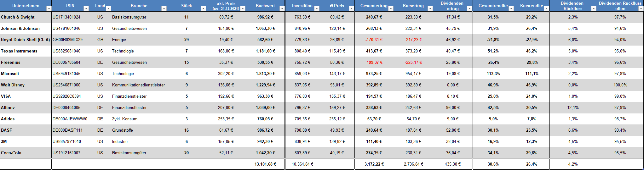Click ISIN cell GB00B03MLX29
The height and width of the screenshot is (170, 644).
(x=68, y=40)
